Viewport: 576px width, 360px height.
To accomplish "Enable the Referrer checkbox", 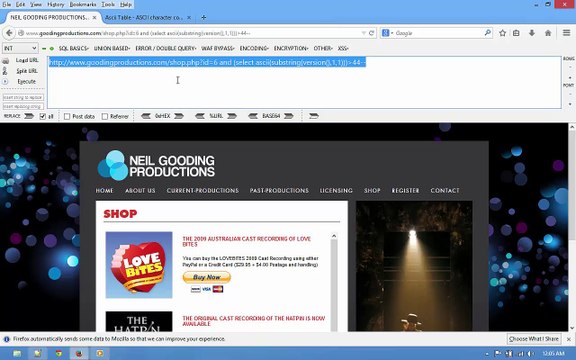I will pos(105,116).
